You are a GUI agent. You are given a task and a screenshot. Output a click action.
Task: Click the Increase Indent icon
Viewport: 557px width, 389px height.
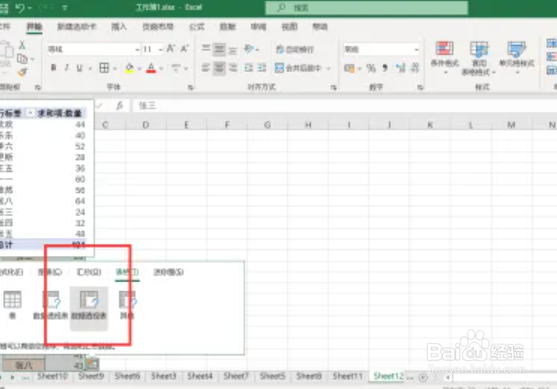click(x=262, y=67)
